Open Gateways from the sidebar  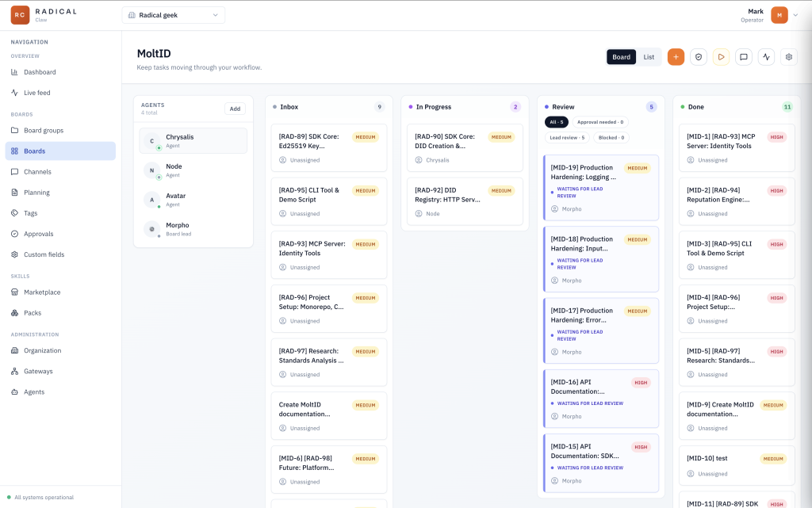tap(38, 371)
